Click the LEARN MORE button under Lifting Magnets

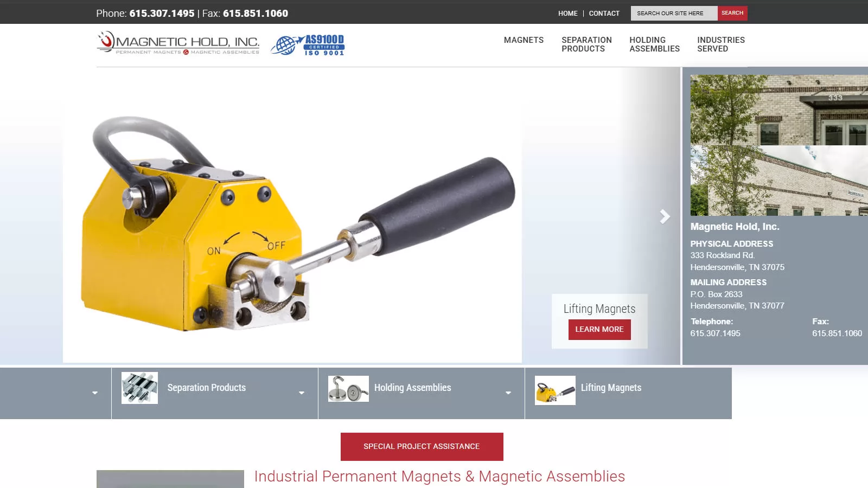coord(599,329)
